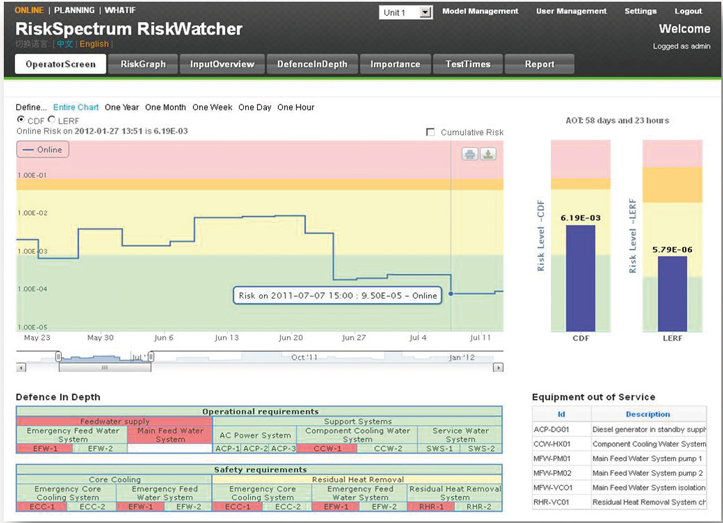Select the LERF radio button
The height and width of the screenshot is (523, 723).
pyautogui.click(x=52, y=120)
